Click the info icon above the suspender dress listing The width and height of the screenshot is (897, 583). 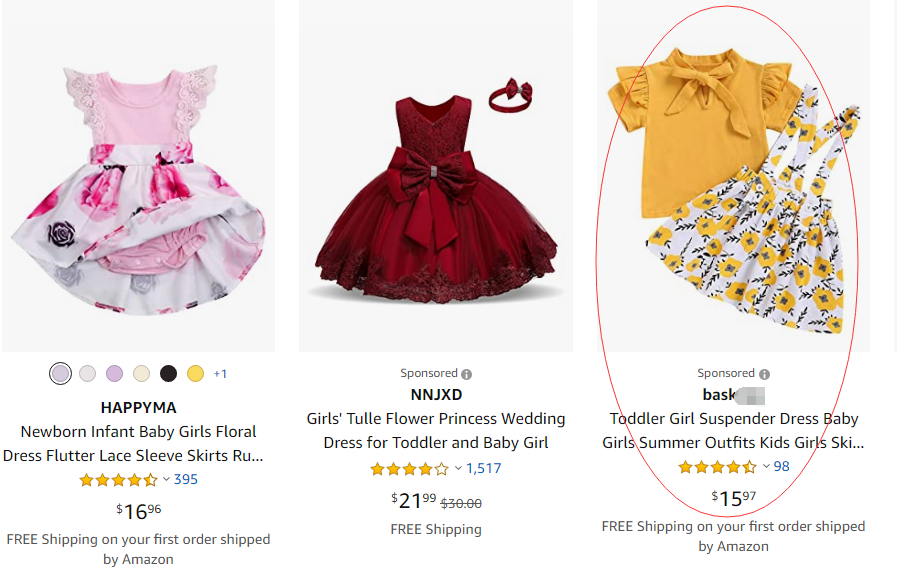pyautogui.click(x=765, y=374)
